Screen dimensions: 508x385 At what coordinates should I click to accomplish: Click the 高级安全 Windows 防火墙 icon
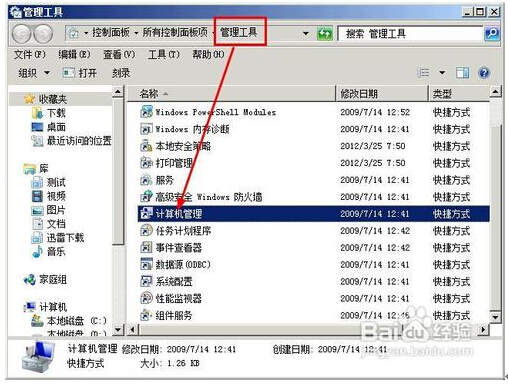click(x=146, y=197)
